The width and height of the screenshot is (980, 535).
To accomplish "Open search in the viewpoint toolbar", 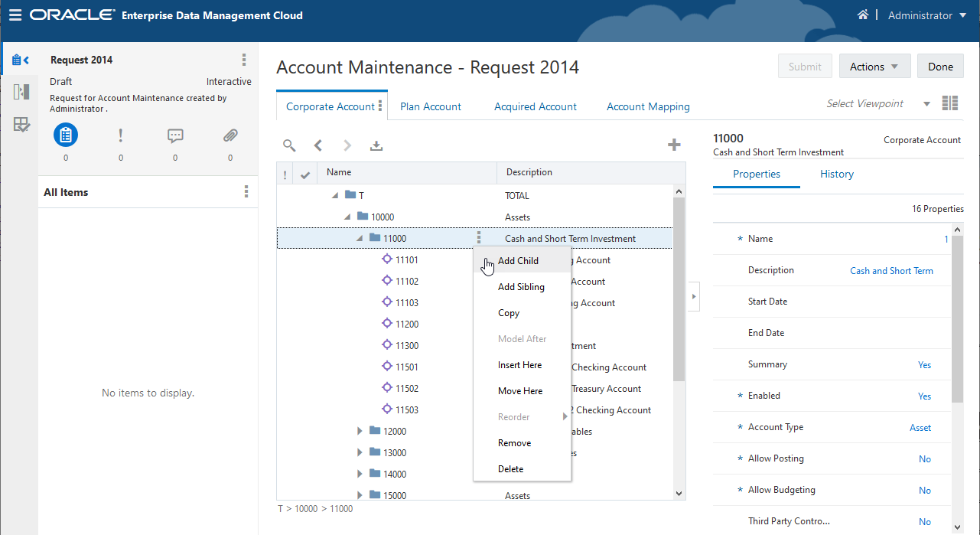I will tap(289, 145).
